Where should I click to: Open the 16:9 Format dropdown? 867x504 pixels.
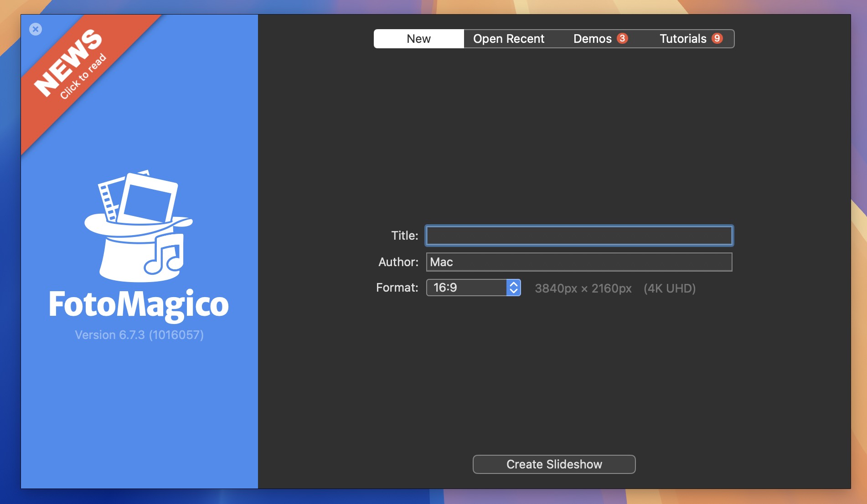[473, 288]
